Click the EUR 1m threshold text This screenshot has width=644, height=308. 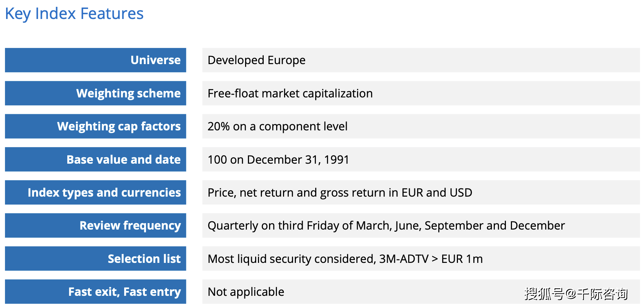[462, 259]
